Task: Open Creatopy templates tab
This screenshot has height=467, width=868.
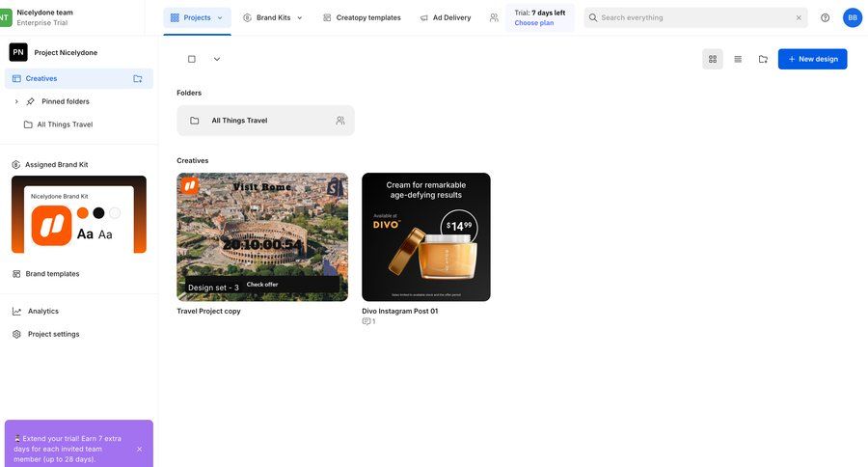Action: tap(362, 17)
